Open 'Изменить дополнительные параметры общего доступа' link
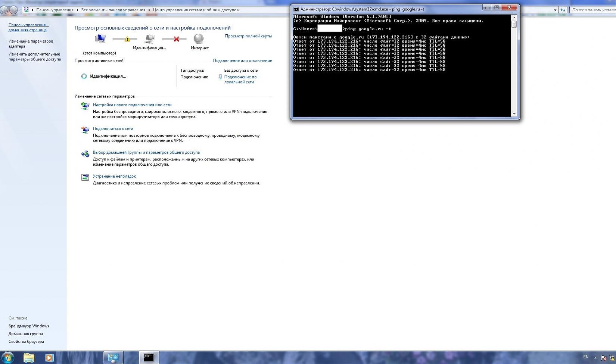This screenshot has width=616, height=364. tap(35, 57)
